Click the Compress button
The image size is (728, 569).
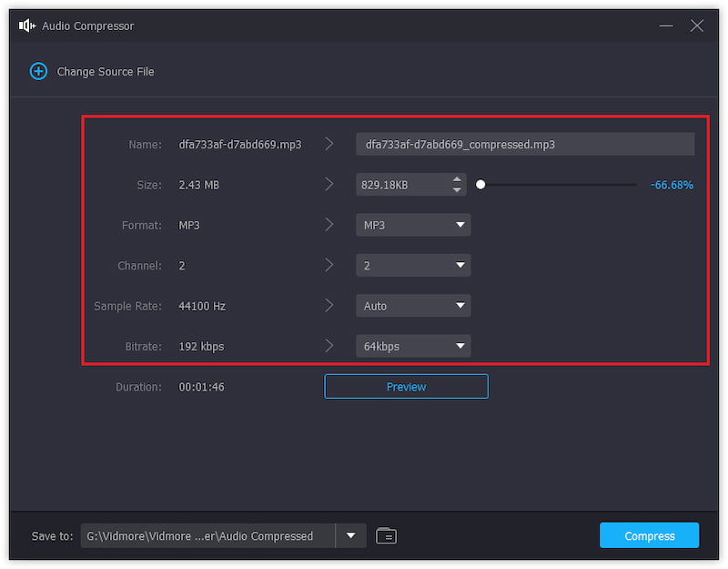(649, 535)
